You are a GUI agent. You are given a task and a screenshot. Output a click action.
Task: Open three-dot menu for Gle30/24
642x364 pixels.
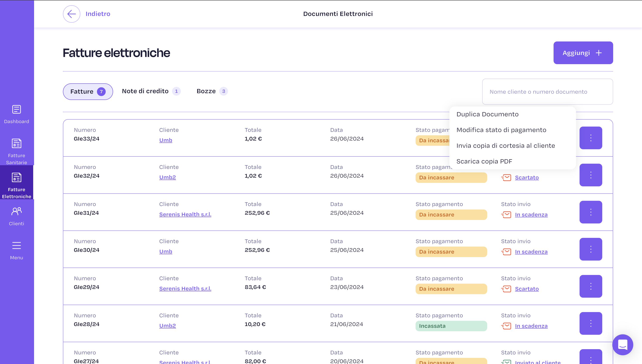pos(590,249)
